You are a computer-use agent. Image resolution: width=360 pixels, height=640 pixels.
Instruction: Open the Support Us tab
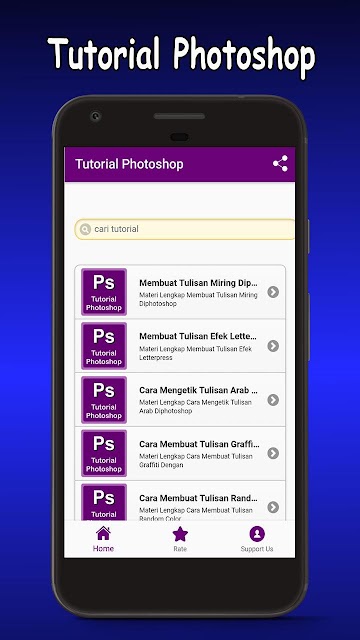(x=257, y=539)
